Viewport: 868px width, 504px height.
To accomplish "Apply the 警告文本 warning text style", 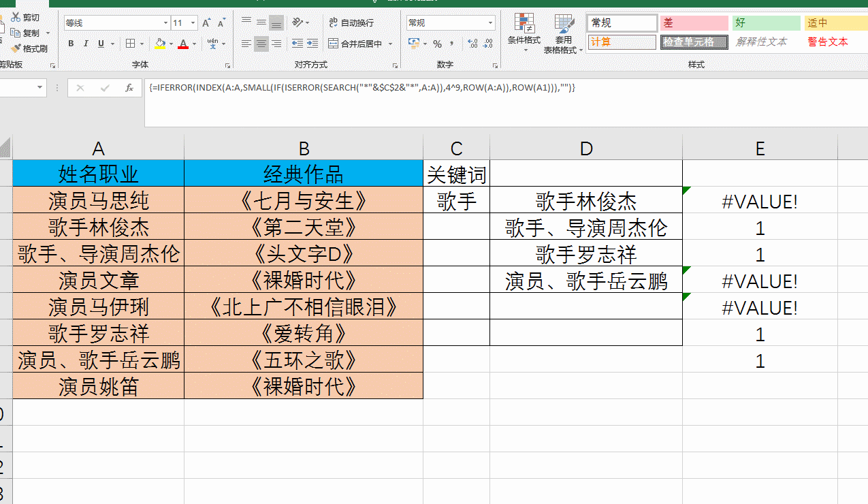I will click(x=836, y=42).
